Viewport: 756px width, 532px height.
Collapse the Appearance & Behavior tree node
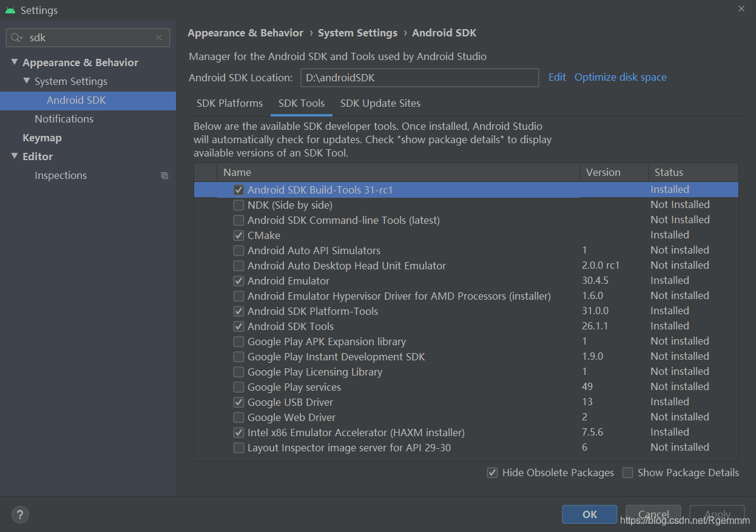(x=15, y=62)
